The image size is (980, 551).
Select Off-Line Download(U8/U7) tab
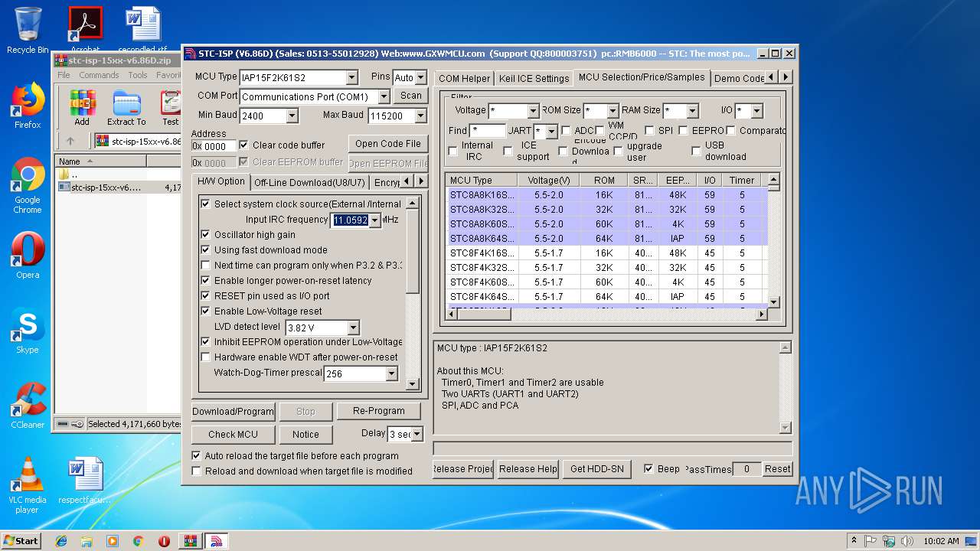tap(309, 182)
